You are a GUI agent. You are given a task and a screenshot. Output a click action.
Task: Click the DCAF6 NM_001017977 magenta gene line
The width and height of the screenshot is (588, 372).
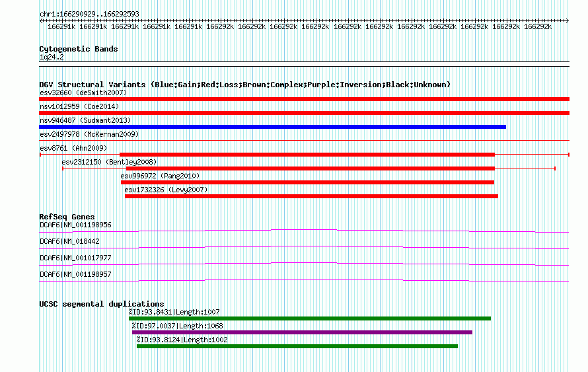304,264
